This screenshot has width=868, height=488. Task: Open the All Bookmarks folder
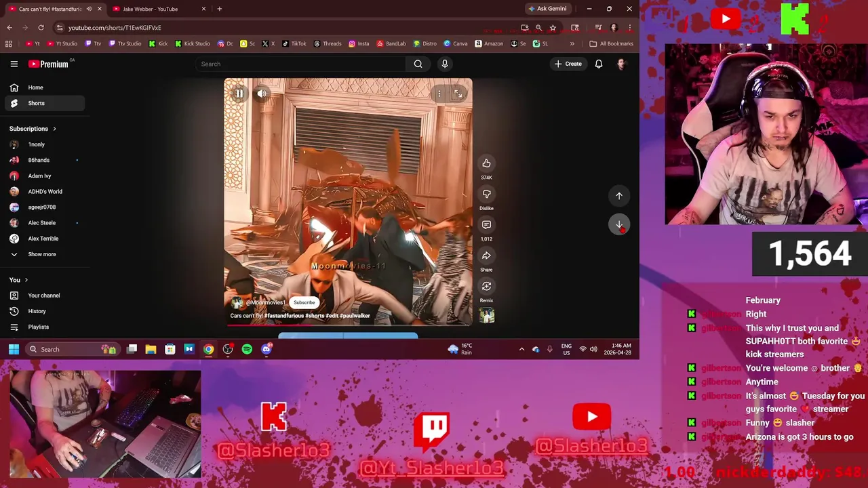pos(611,43)
